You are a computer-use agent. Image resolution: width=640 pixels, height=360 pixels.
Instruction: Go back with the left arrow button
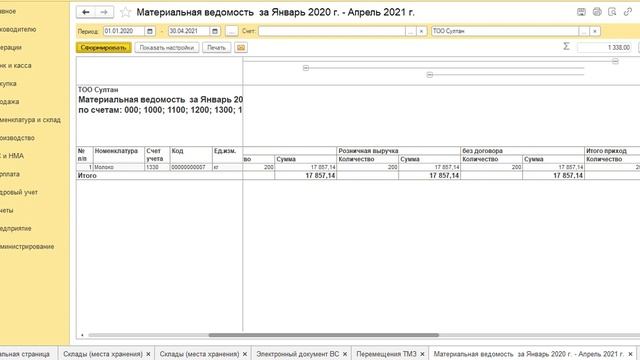click(x=86, y=12)
